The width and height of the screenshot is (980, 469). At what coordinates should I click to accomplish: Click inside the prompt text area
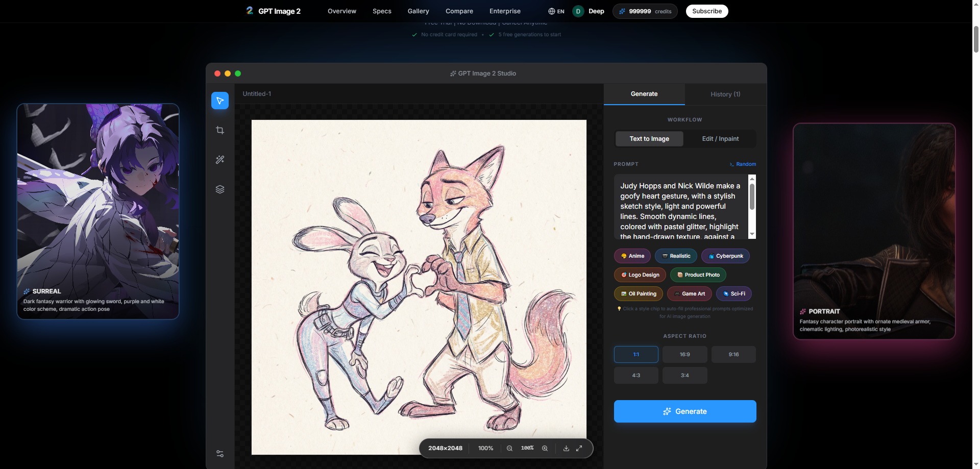point(679,209)
